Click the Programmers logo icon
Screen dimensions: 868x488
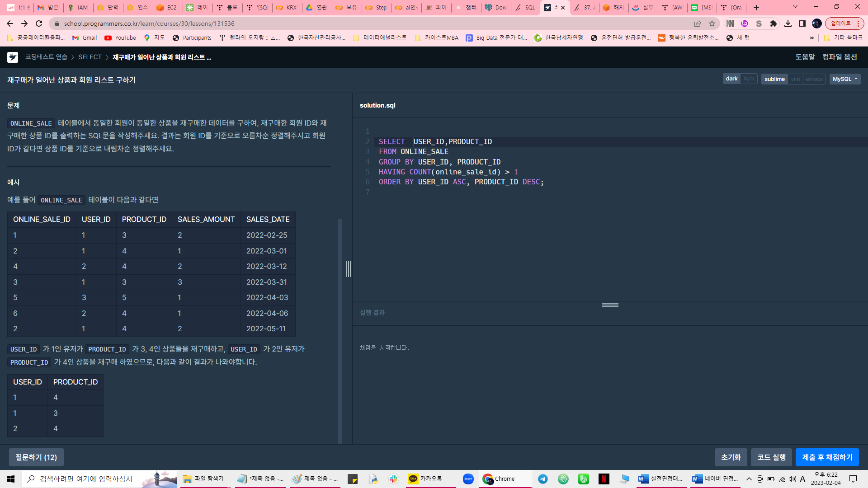coord(12,57)
